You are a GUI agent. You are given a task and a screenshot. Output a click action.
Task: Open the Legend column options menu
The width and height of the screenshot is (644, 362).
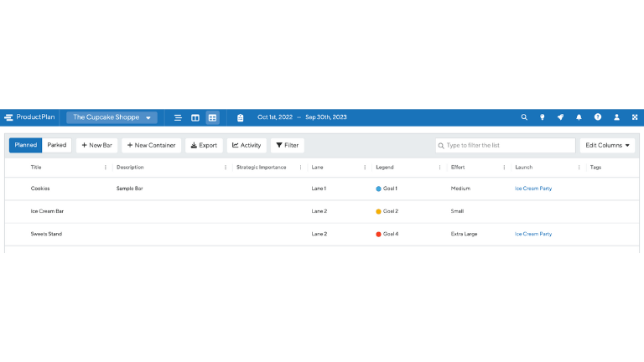439,168
